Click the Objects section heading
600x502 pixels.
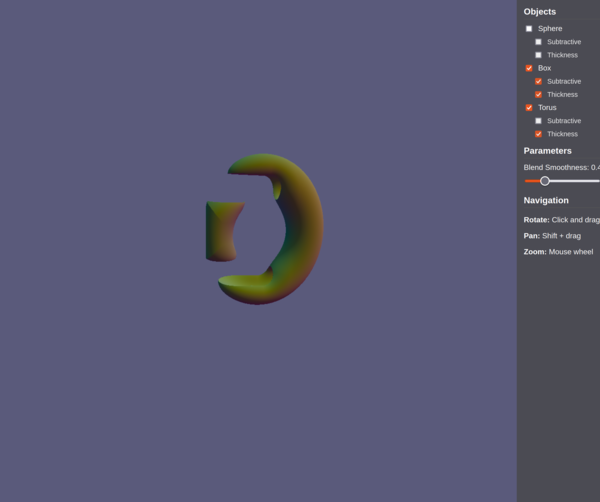(540, 12)
